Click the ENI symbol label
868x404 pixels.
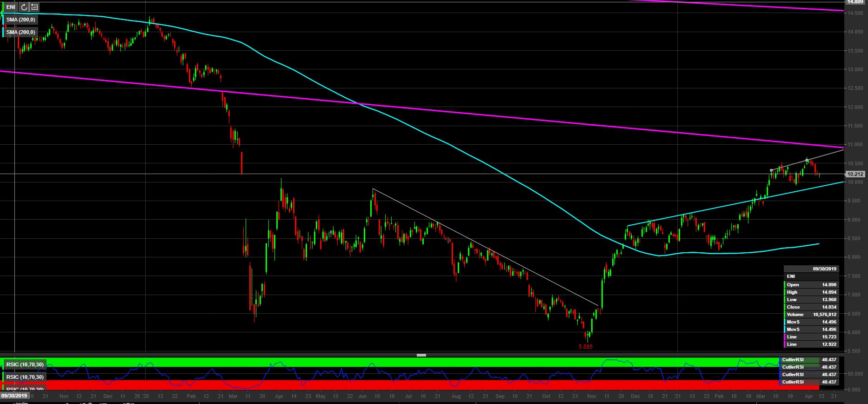tap(11, 7)
